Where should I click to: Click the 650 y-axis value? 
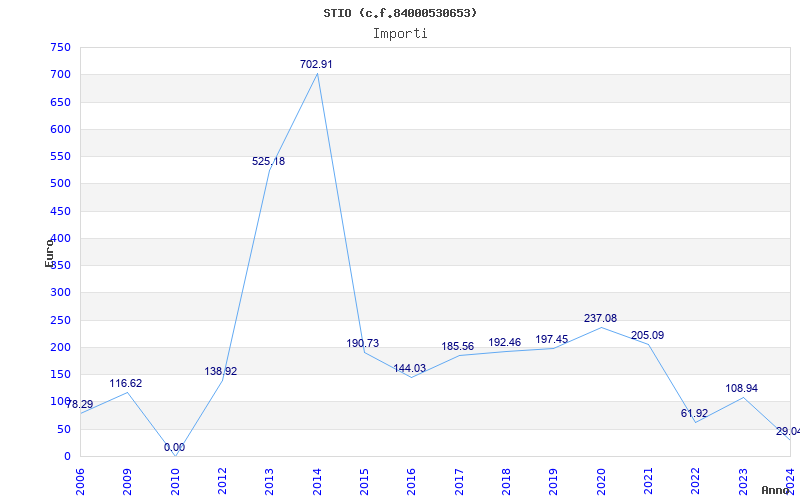[x=60, y=103]
